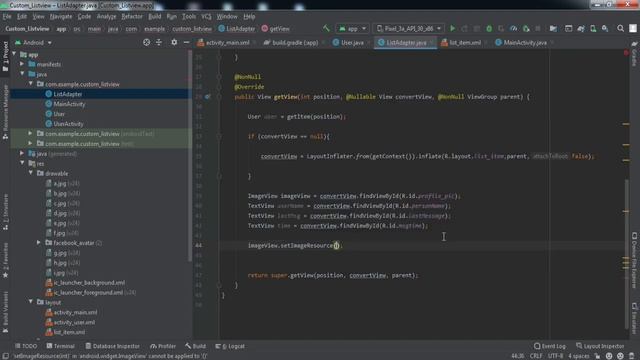Open Resource Manager side tool window
The image size is (640, 360).
point(5,112)
